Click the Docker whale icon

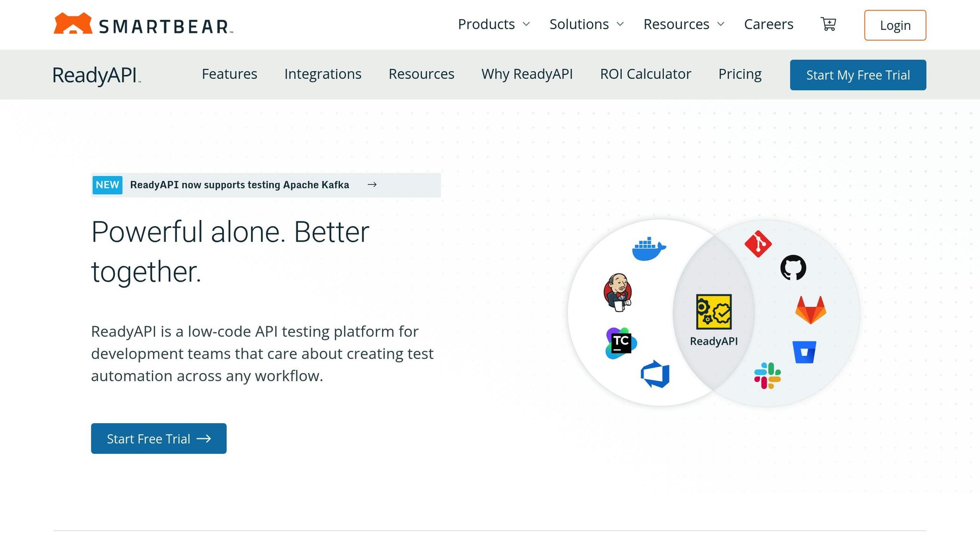[x=649, y=249]
